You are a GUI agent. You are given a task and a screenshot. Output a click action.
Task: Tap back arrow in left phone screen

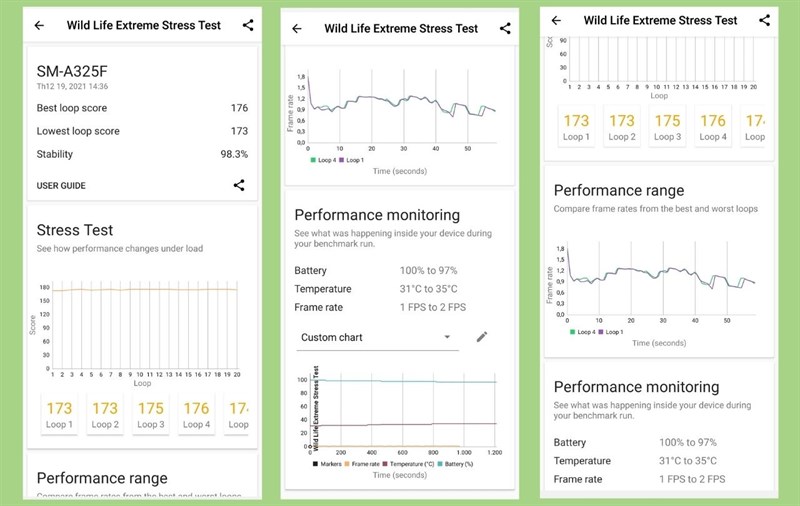click(39, 25)
